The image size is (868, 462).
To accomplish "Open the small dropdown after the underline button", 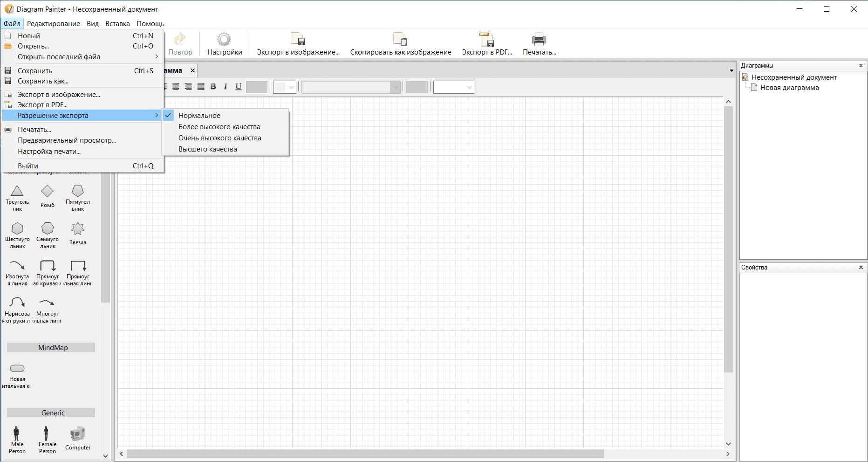I will 285,87.
